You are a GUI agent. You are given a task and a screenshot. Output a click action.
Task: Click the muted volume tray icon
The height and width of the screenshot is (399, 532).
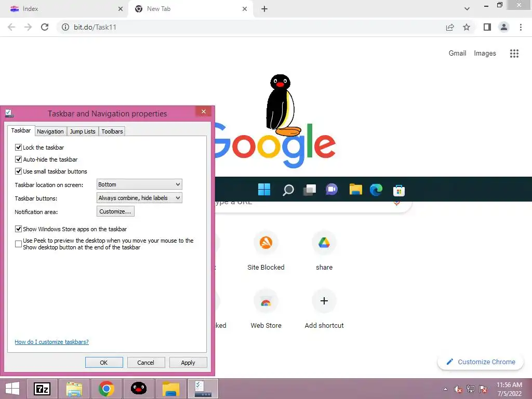click(458, 389)
